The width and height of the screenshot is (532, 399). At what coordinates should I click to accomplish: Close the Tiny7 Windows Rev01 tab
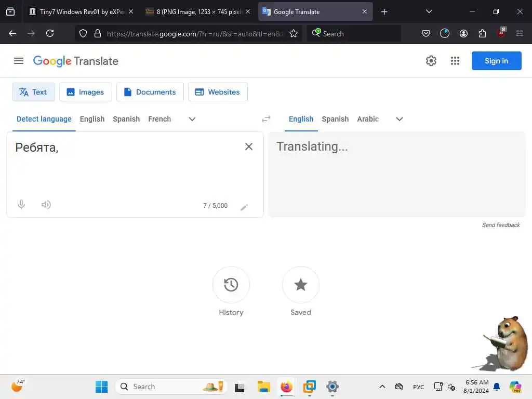pos(131,11)
